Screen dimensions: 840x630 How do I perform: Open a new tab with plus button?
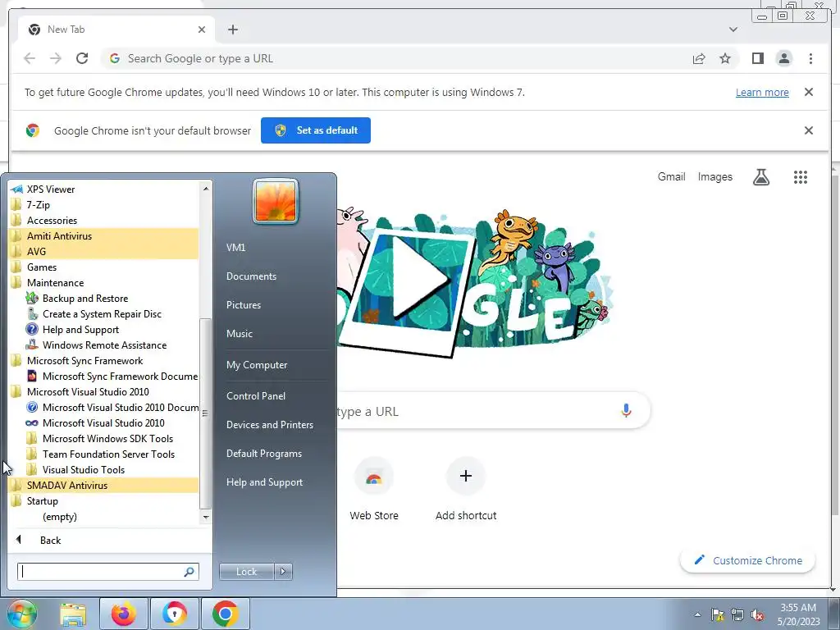[232, 30]
